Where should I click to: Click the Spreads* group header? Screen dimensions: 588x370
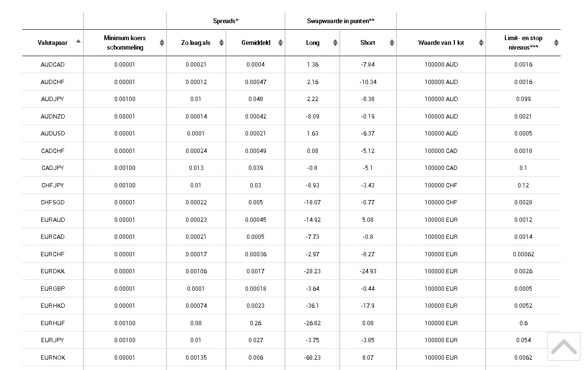click(226, 21)
